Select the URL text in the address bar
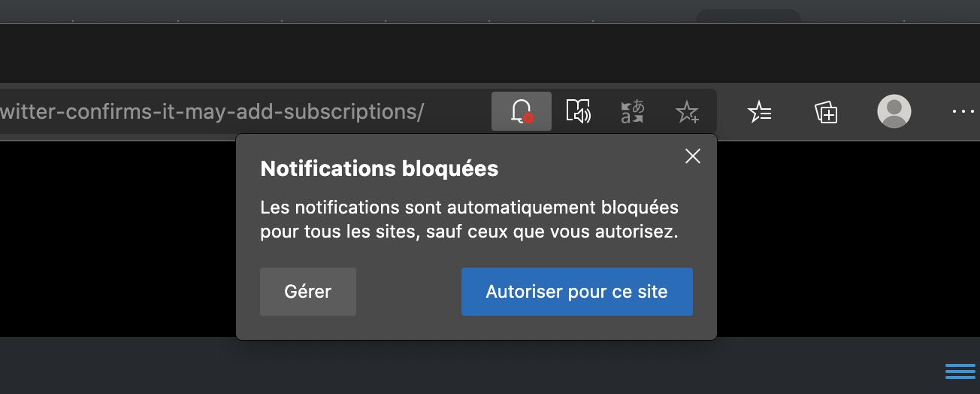Screen dimensions: 980x394 (x=212, y=112)
